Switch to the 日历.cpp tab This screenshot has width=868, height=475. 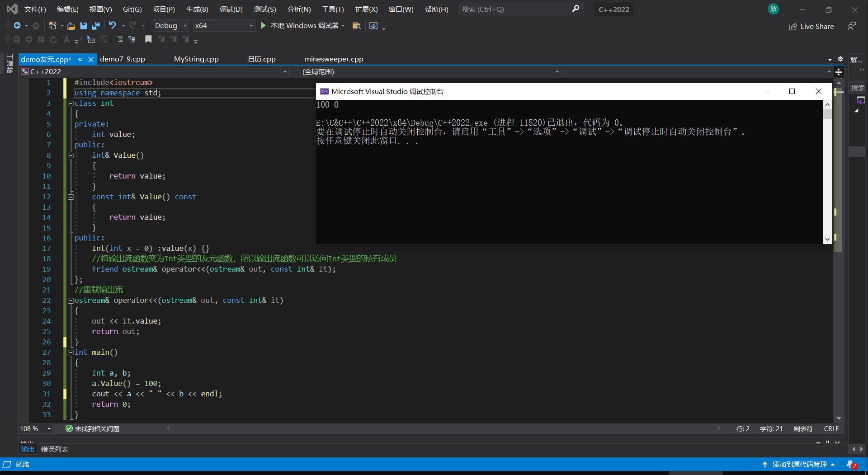[x=262, y=59]
